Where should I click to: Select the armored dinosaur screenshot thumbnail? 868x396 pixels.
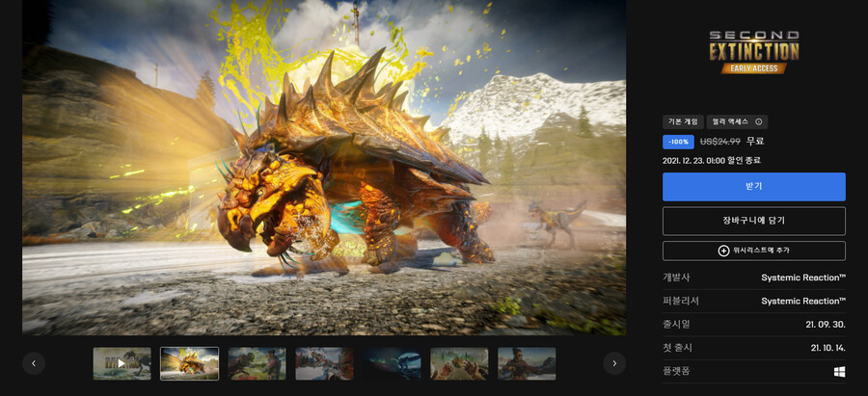pyautogui.click(x=189, y=363)
